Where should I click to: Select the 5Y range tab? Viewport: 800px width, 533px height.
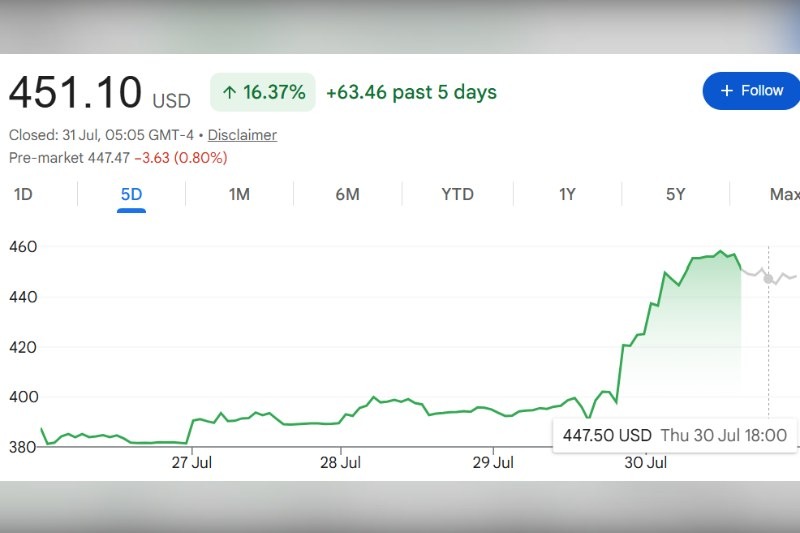coord(676,194)
